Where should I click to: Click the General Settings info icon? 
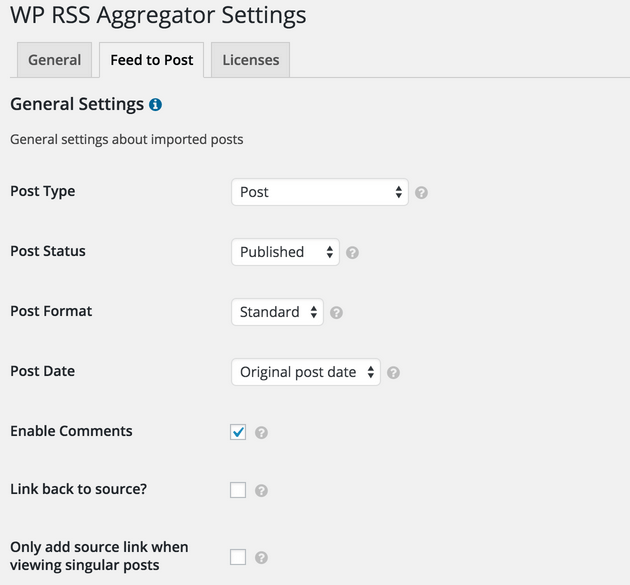[x=155, y=104]
